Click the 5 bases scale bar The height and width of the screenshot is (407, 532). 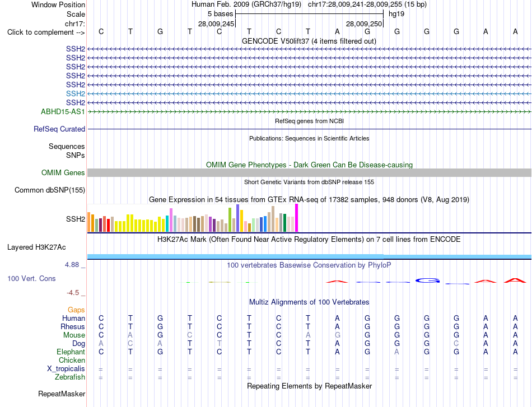(309, 14)
